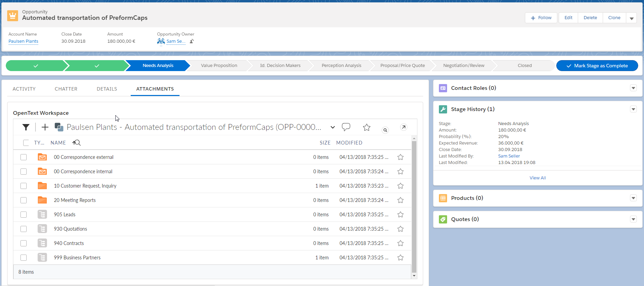Image resolution: width=644 pixels, height=286 pixels.
Task: Open the Sam Seller link in Stage History
Action: [x=509, y=156]
